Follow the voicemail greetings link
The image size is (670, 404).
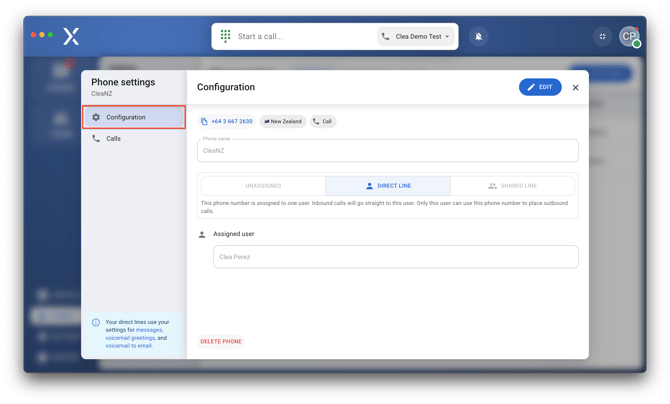130,338
